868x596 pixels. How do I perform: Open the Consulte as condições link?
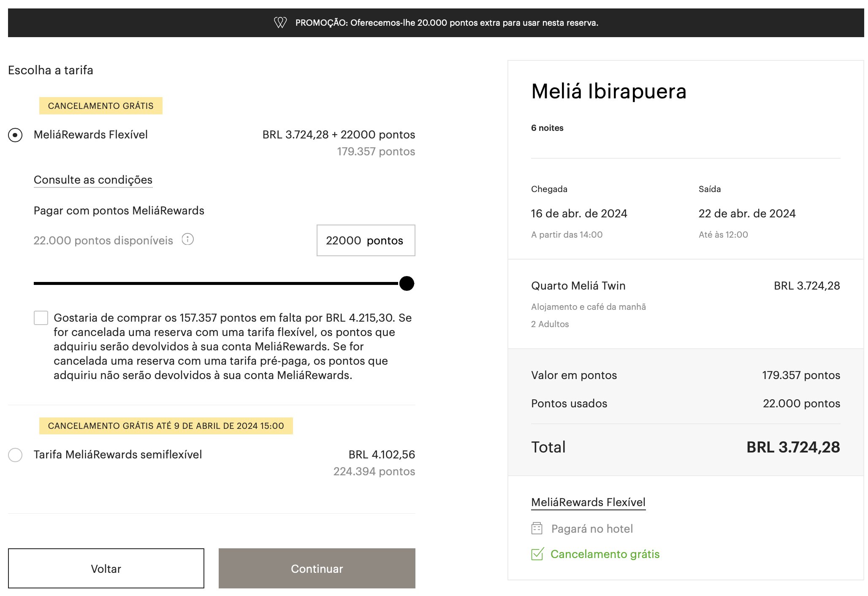click(93, 180)
